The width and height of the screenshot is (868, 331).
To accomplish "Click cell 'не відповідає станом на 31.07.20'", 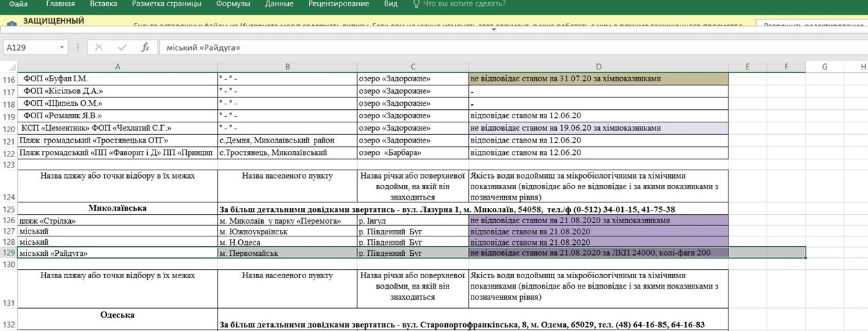I will (598, 79).
